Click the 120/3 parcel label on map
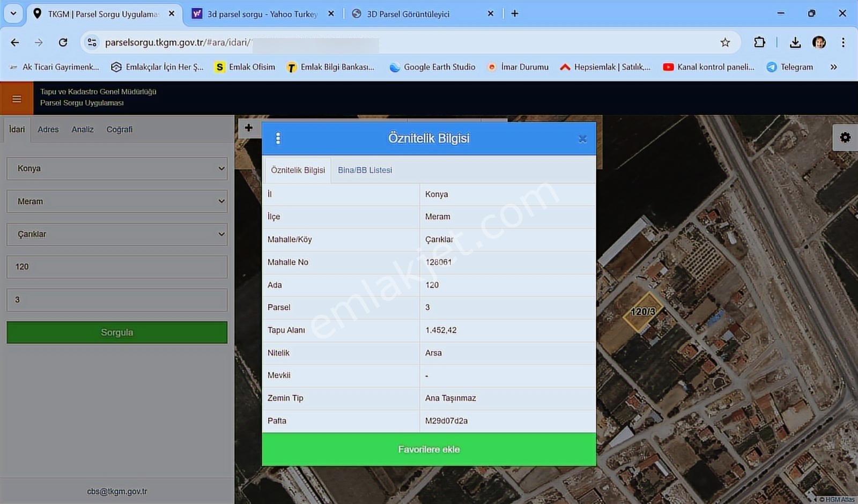Viewport: 858px width, 504px height. 642,312
